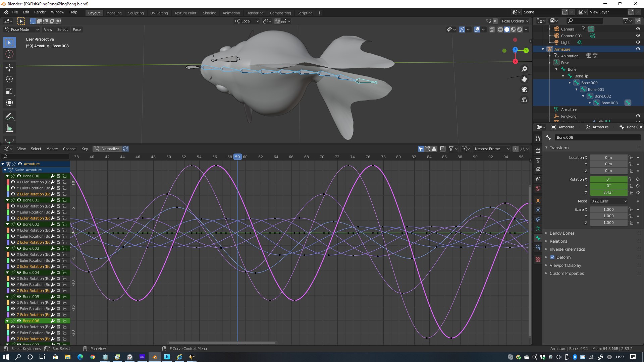Hide the Light object in the outliner
The height and width of the screenshot is (362, 644).
(638, 43)
